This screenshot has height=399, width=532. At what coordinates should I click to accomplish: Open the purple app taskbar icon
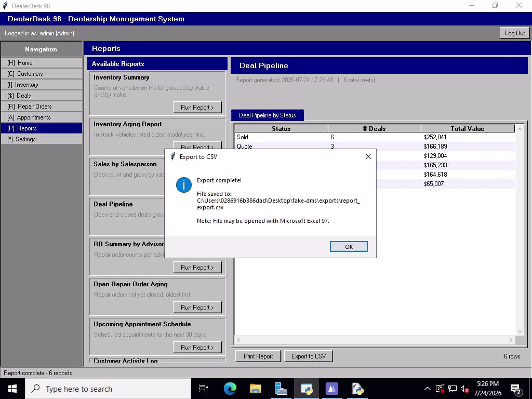[x=332, y=389]
